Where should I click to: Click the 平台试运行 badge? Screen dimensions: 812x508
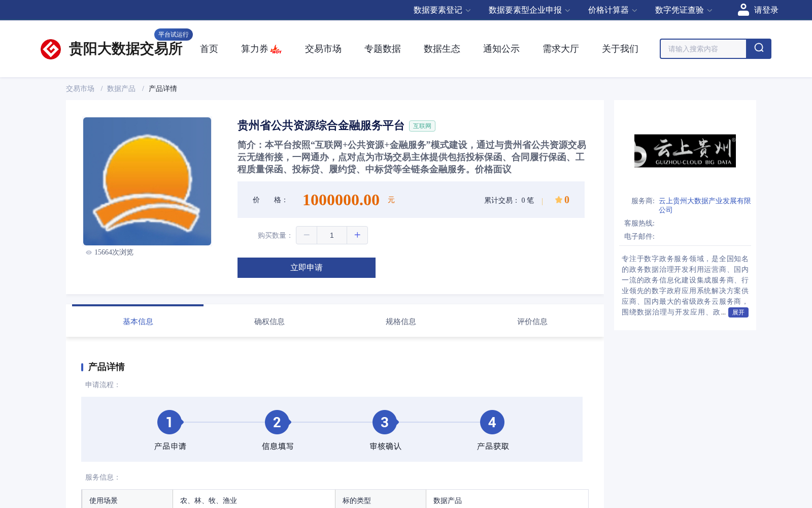[174, 35]
